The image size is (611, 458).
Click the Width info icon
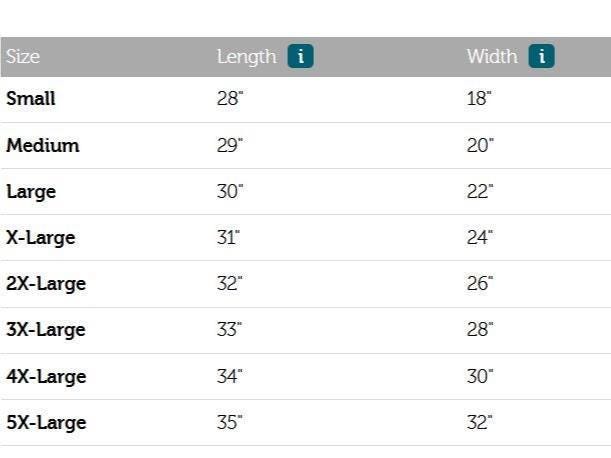[541, 56]
